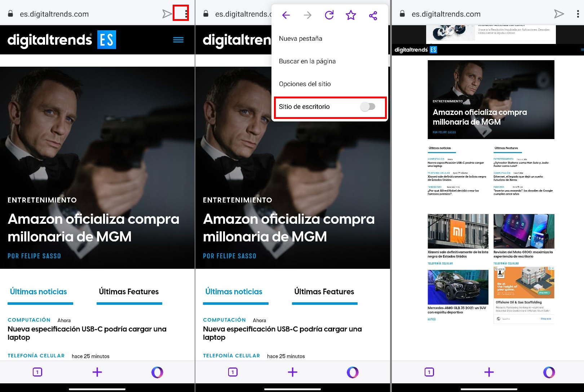The height and width of the screenshot is (392, 584).
Task: Bookmark the page using the star icon
Action: point(351,15)
